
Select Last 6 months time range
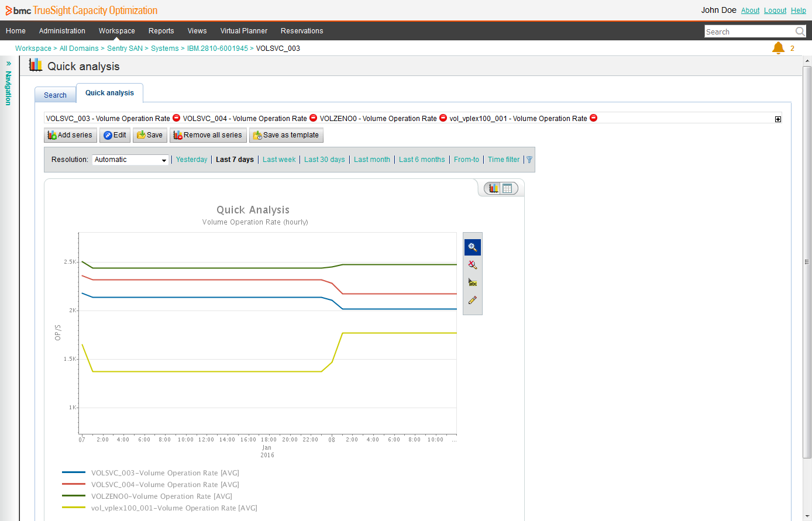pos(422,160)
